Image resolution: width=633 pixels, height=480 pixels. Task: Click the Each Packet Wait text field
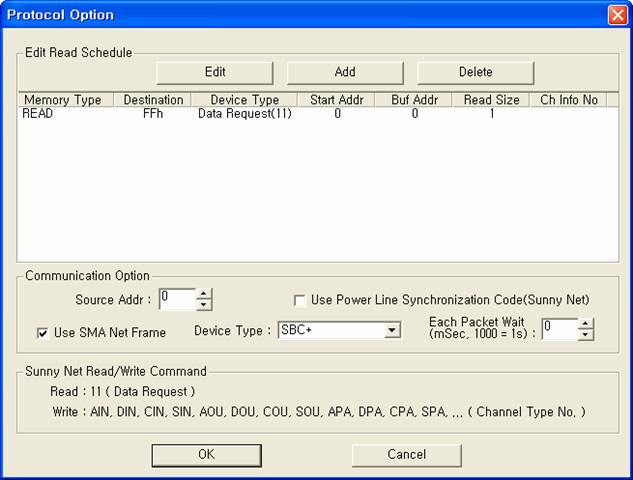pos(559,329)
